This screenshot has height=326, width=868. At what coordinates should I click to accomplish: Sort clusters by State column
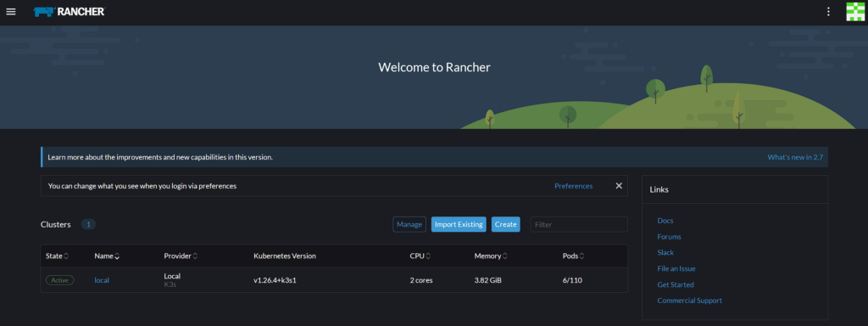click(x=57, y=256)
